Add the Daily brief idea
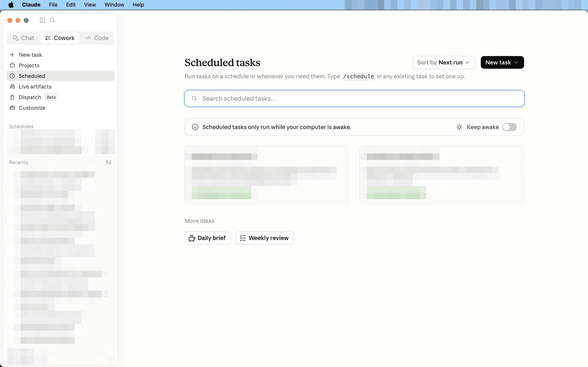The height and width of the screenshot is (367, 588). [x=207, y=238]
